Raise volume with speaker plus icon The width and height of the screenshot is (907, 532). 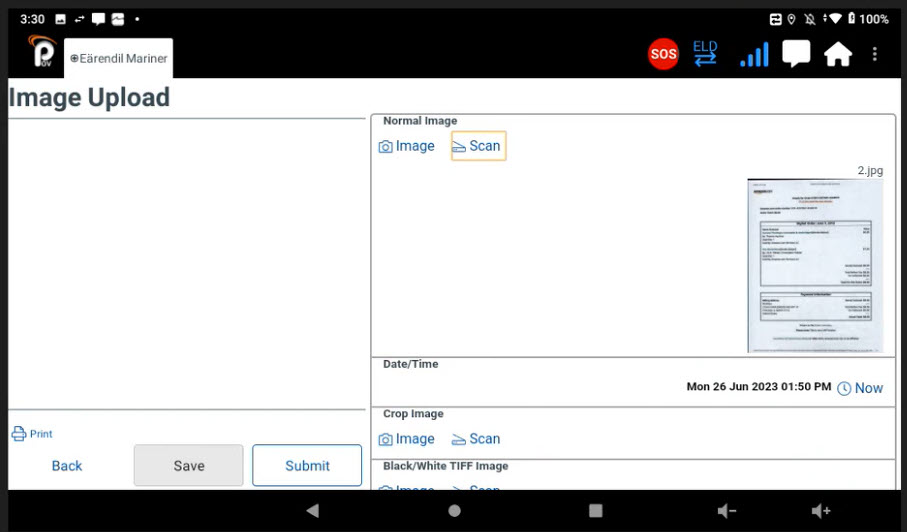point(821,511)
